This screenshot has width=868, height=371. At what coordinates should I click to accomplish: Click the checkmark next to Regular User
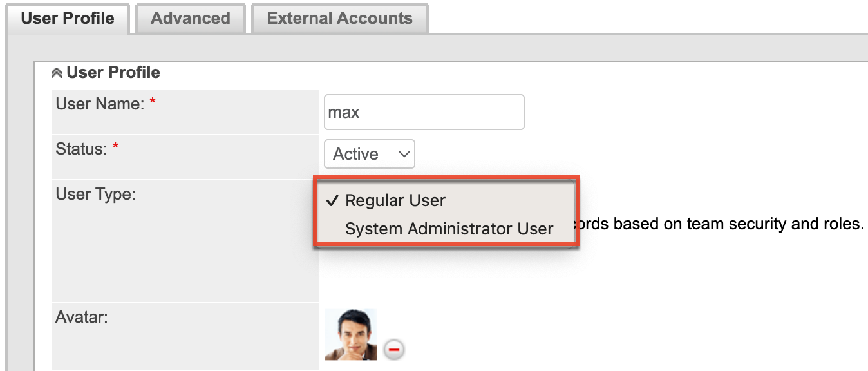point(332,200)
